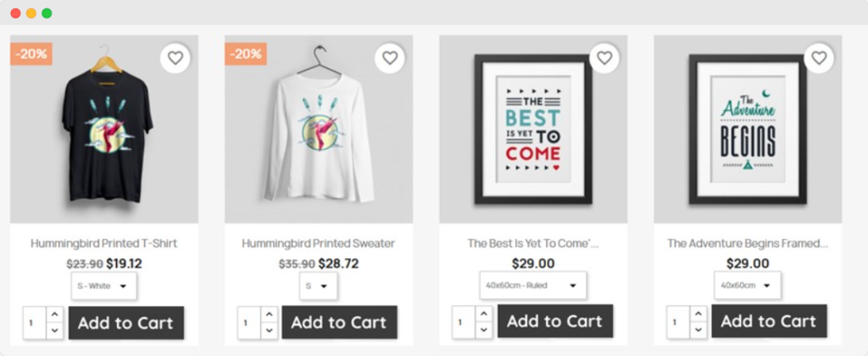Decrease quantity for Adventure Begins poster
Image resolution: width=868 pixels, height=356 pixels.
[698, 331]
